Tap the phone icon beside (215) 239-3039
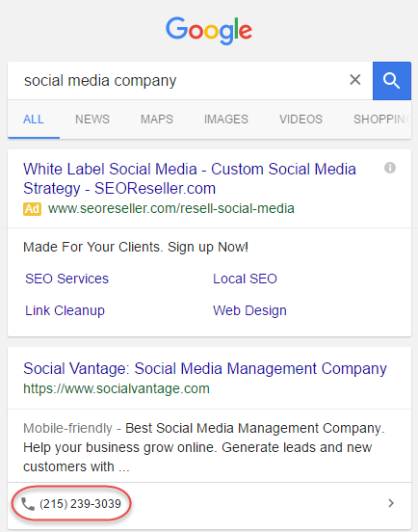Viewport: 418px width, 532px height. [x=28, y=504]
